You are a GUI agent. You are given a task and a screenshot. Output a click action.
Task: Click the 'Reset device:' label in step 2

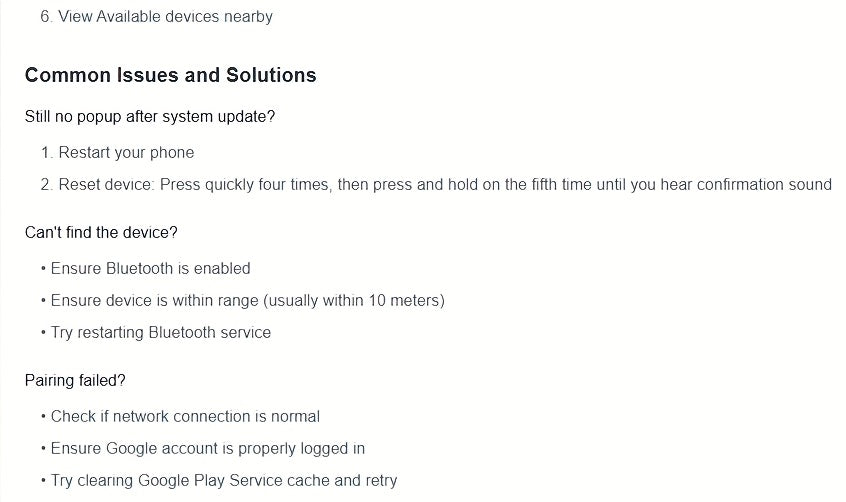pyautogui.click(x=106, y=185)
